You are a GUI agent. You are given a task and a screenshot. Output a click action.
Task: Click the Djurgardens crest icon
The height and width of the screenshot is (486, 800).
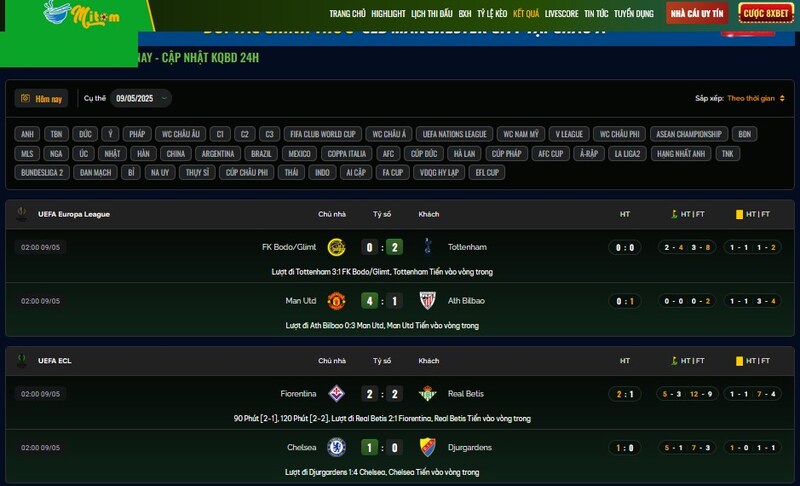428,447
